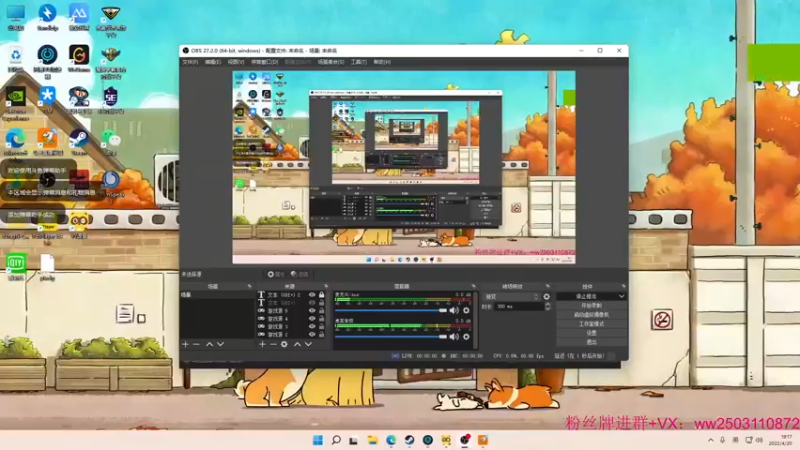Toggle eye icon on the last source row numbered 2
This screenshot has width=800, height=450.
pos(312,335)
